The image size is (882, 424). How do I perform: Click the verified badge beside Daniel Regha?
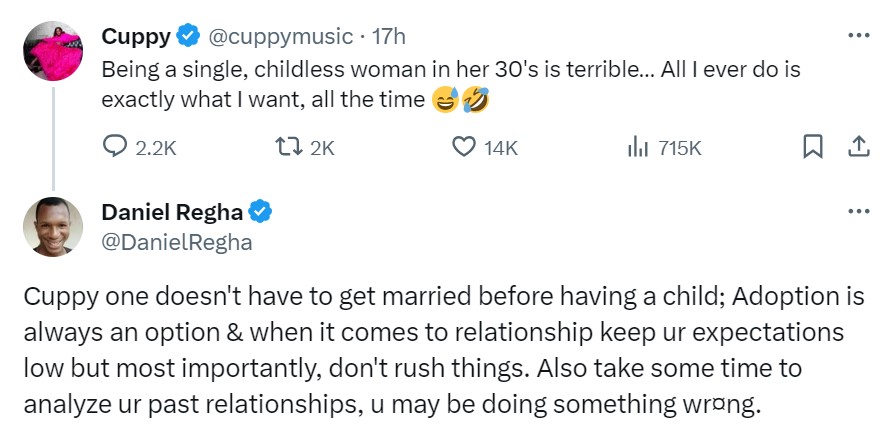coord(261,212)
